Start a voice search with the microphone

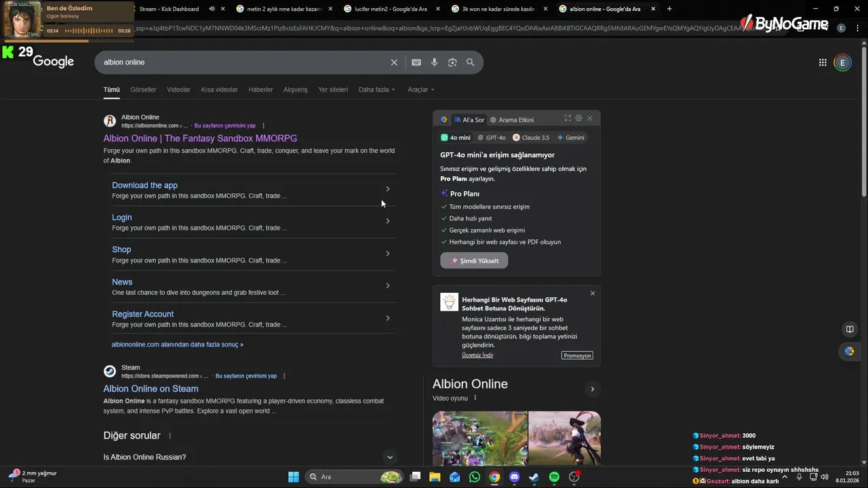pos(435,62)
